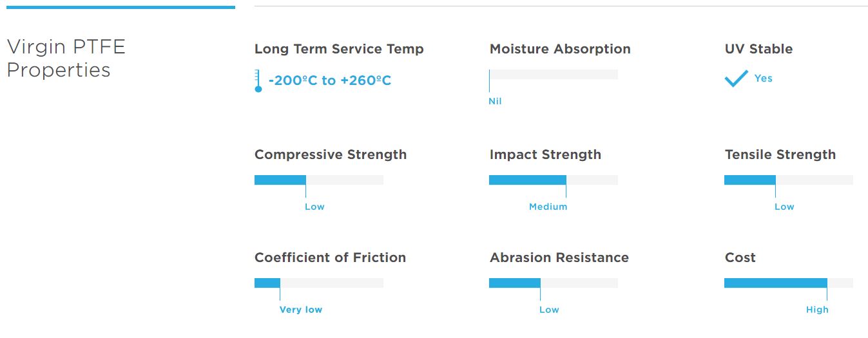The width and height of the screenshot is (868, 338).
Task: Click the 'Low' label under Abrasion Resistance
Action: tap(549, 310)
